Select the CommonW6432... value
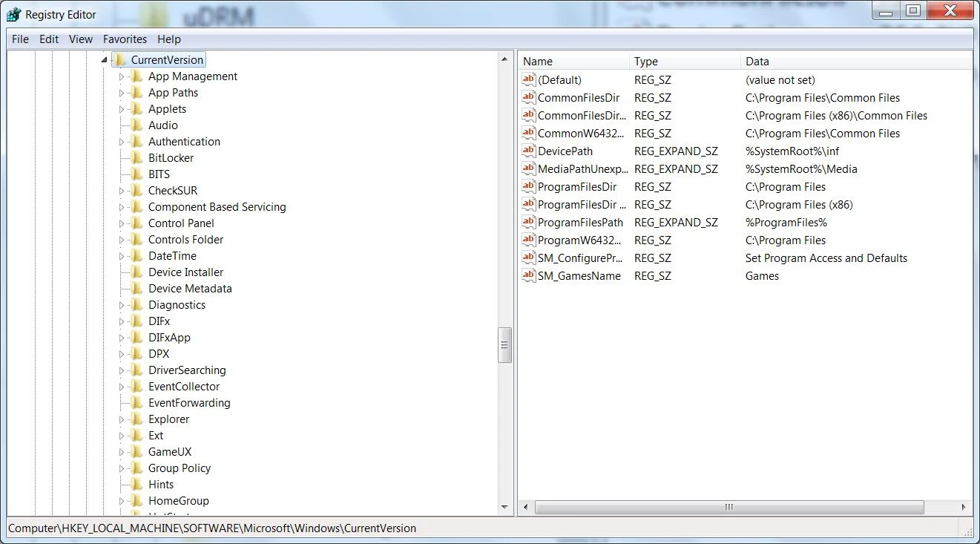Screen dimensions: 980x544 click(x=581, y=133)
